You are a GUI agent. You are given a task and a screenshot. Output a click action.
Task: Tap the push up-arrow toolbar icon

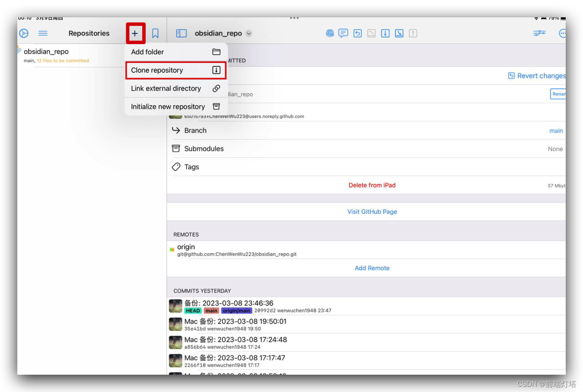click(413, 33)
